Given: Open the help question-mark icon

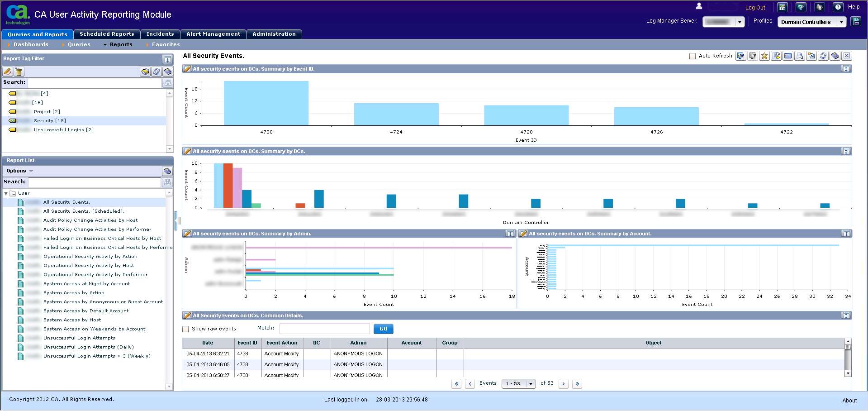Looking at the screenshot, I should (x=838, y=7).
